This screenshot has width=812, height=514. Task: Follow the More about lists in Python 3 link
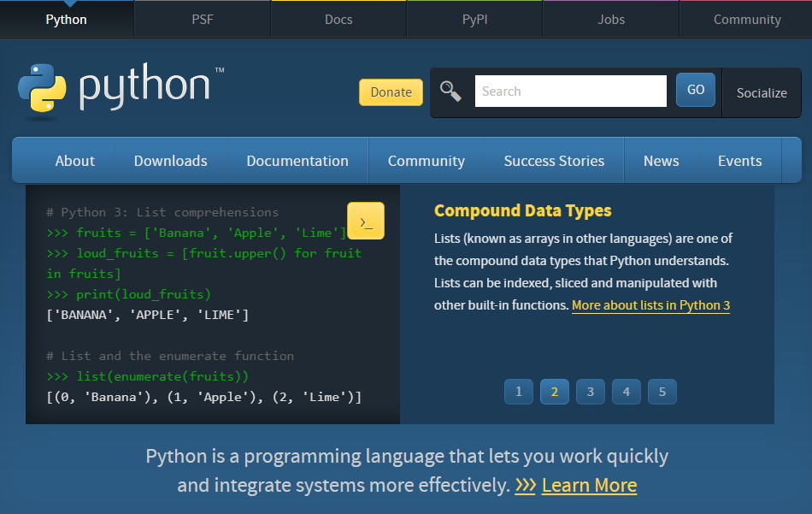point(651,305)
